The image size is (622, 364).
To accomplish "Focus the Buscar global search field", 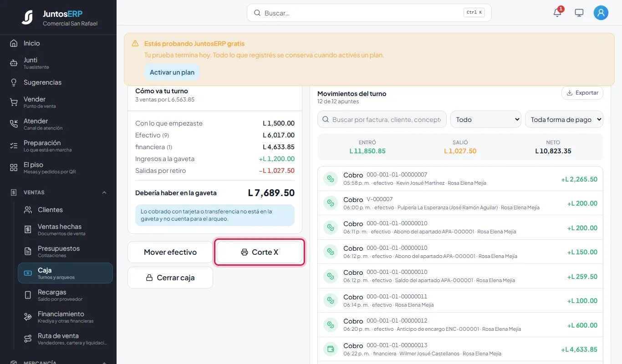I will click(x=369, y=13).
